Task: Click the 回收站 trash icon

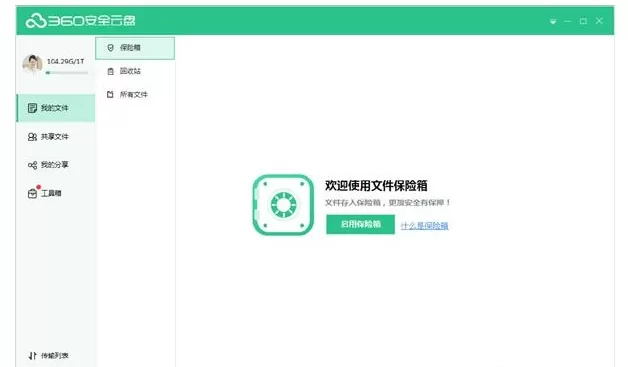Action: coord(111,71)
